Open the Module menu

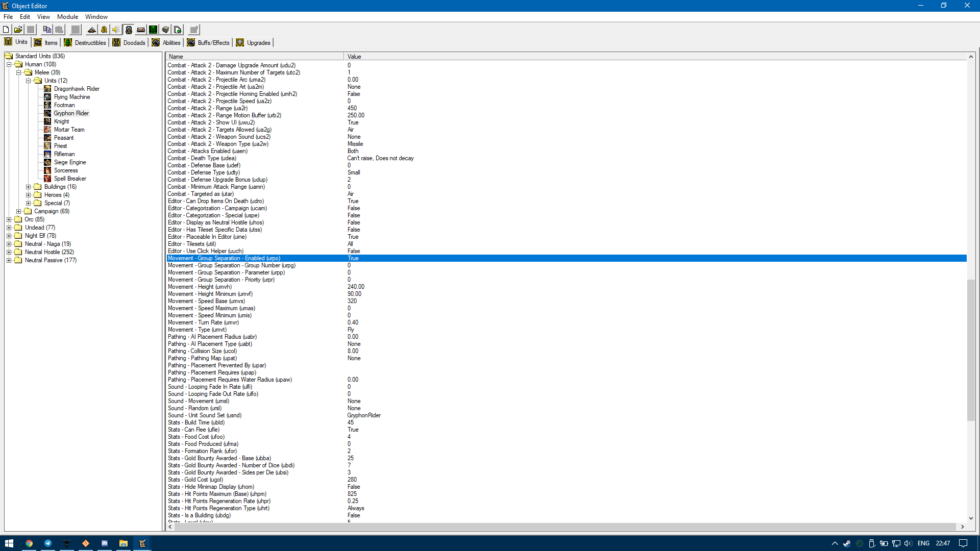point(67,17)
